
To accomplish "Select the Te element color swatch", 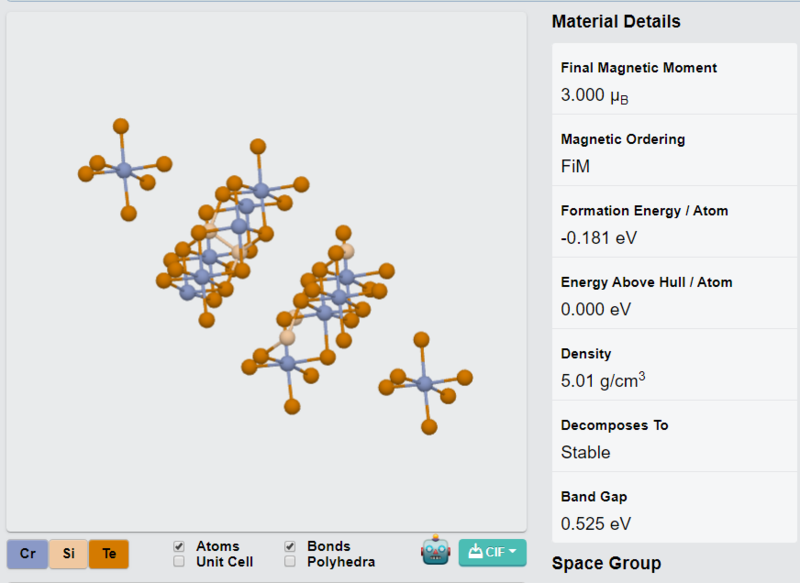I will (109, 554).
